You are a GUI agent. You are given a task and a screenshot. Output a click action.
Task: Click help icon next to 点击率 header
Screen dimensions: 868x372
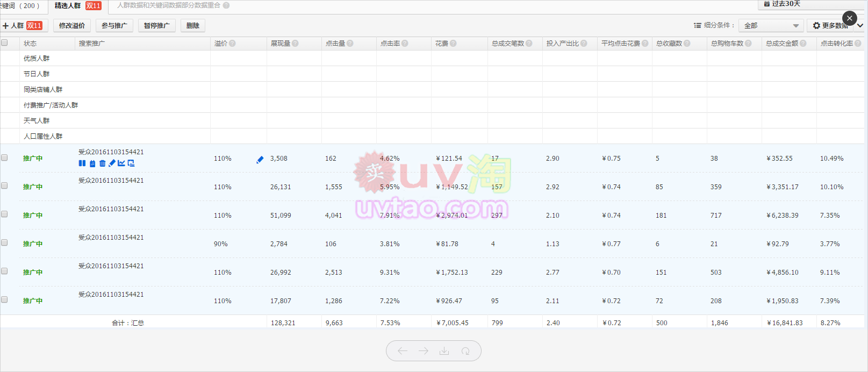(x=405, y=44)
